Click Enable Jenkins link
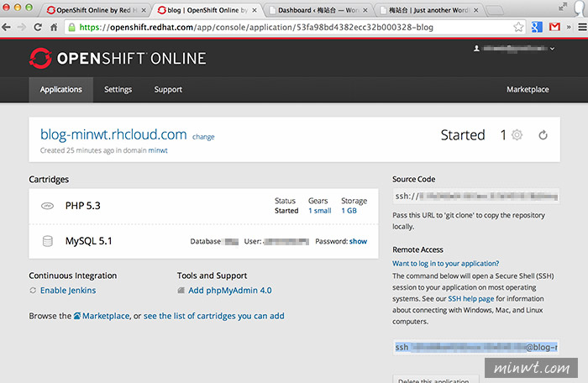 coord(68,291)
